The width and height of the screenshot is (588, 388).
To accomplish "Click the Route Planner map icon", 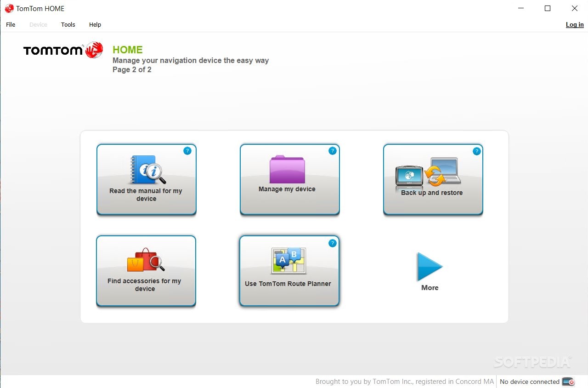I will point(288,261).
